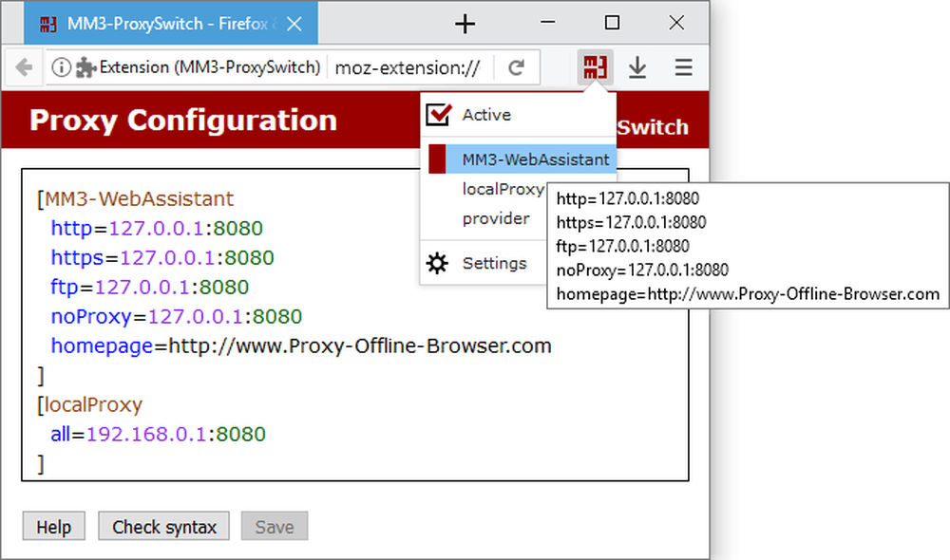Click the MM3-ProxySwitch toolbar icon

click(x=595, y=67)
